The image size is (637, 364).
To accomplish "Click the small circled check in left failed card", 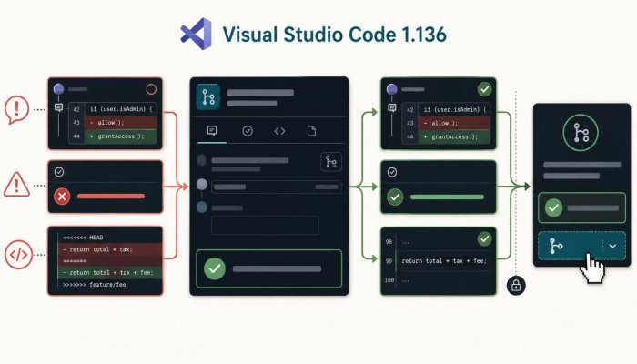I will [59, 172].
